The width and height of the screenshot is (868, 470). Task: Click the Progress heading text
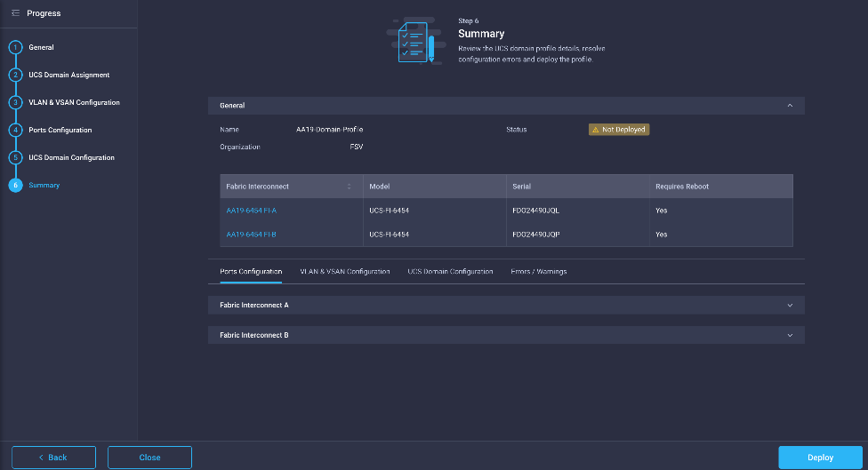[x=44, y=13]
